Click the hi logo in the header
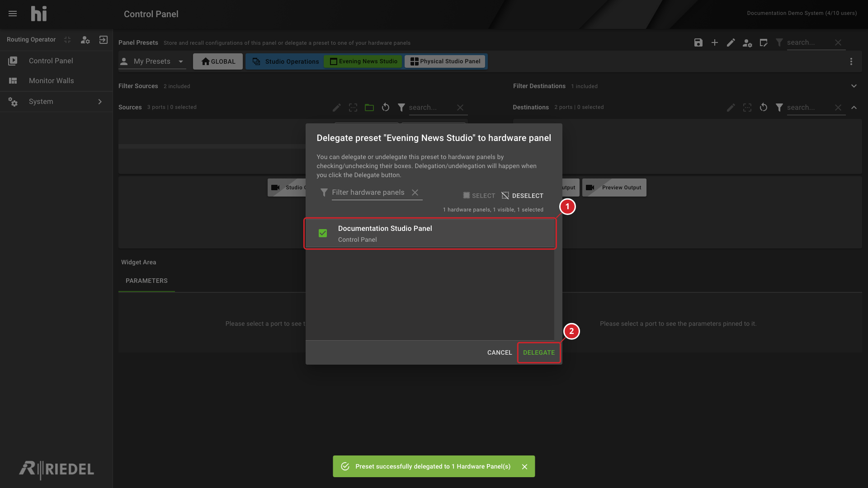868x488 pixels. (39, 14)
